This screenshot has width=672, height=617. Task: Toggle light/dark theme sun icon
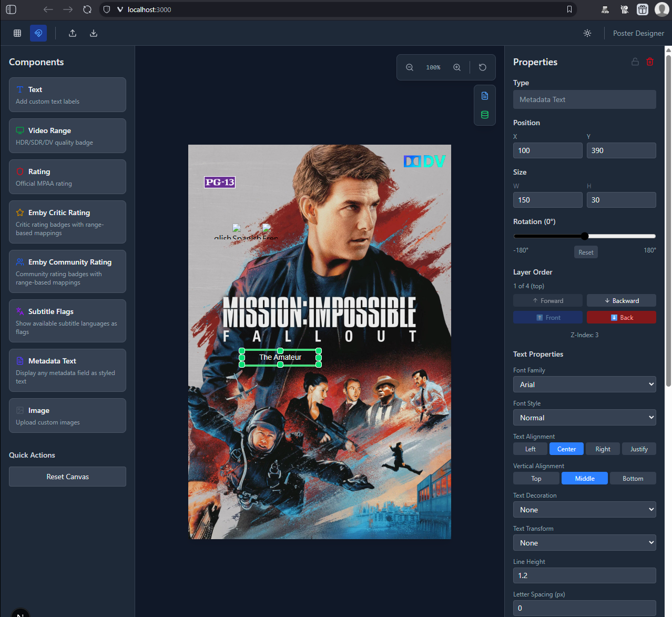pyautogui.click(x=587, y=33)
